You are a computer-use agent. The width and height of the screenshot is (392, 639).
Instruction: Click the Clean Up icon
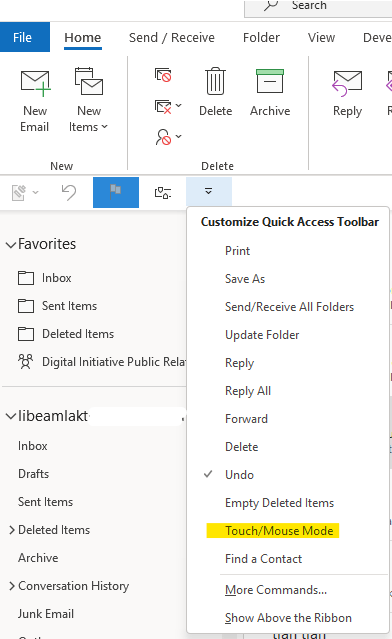(x=163, y=106)
